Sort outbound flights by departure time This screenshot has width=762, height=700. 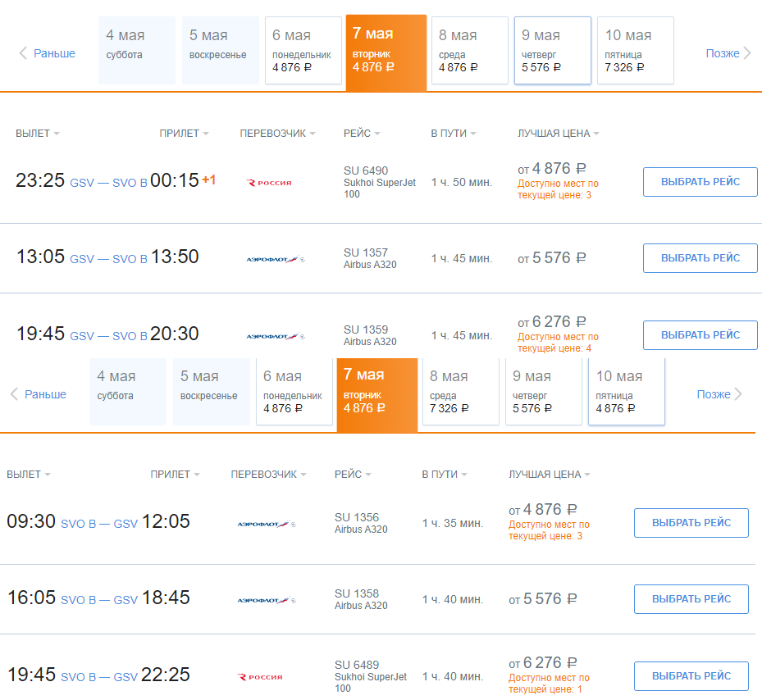tap(38, 134)
